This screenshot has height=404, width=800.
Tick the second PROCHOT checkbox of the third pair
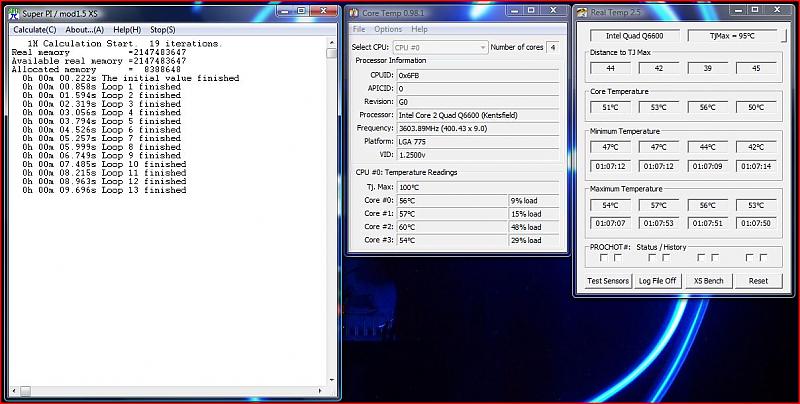715,258
